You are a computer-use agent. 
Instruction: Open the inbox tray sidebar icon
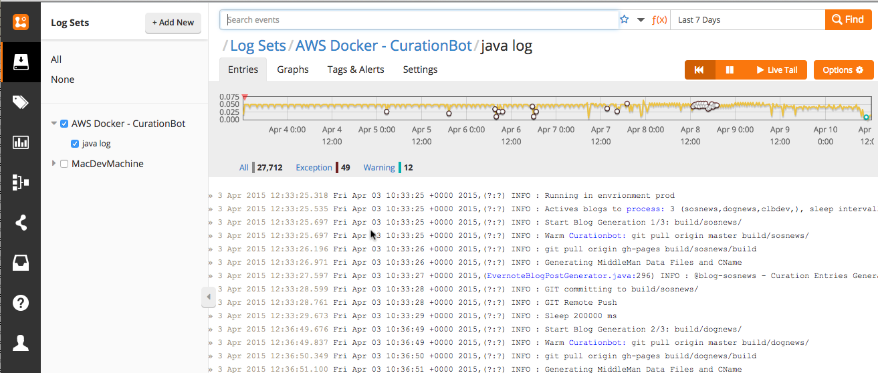click(21, 263)
